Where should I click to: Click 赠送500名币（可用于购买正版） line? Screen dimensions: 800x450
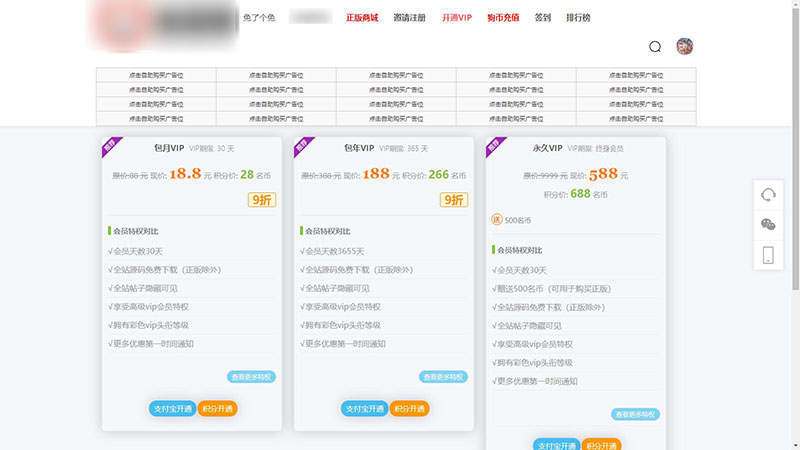[x=552, y=289]
